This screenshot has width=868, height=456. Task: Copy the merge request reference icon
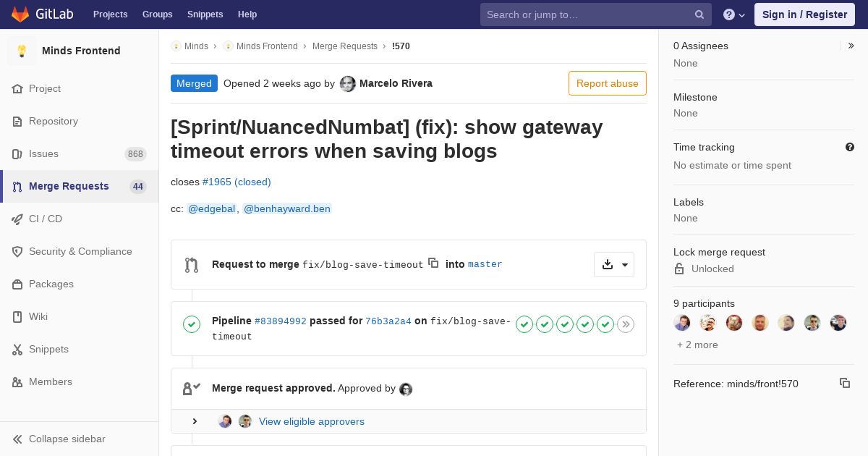844,383
